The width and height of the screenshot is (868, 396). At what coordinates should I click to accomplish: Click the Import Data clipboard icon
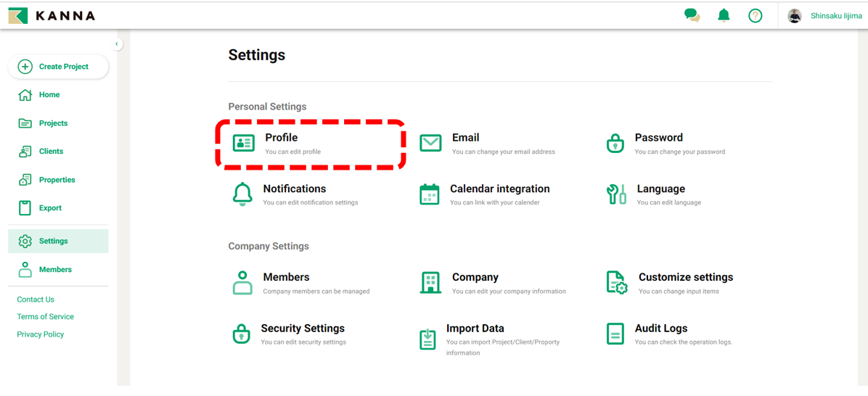click(428, 339)
